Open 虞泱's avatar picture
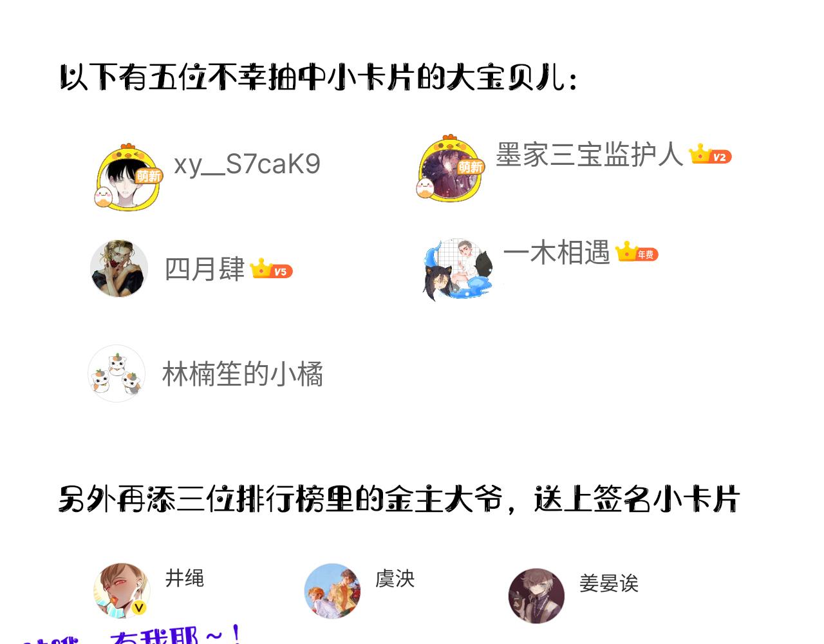 [332, 591]
